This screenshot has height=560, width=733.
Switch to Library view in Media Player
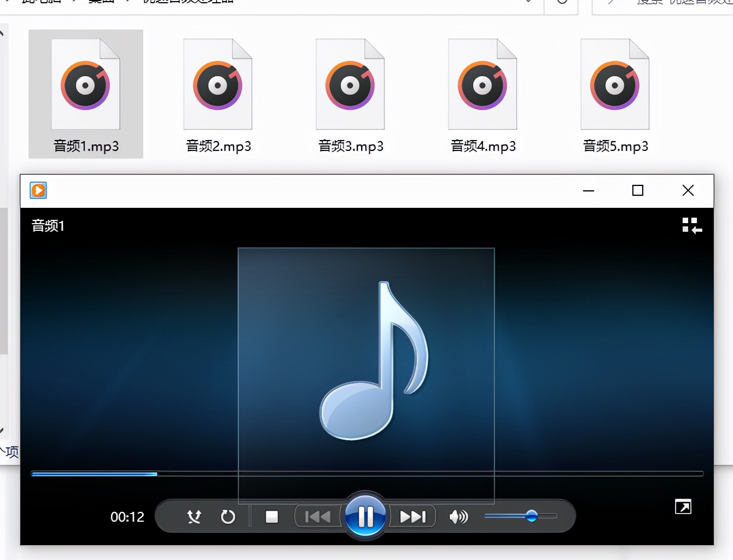pos(691,225)
